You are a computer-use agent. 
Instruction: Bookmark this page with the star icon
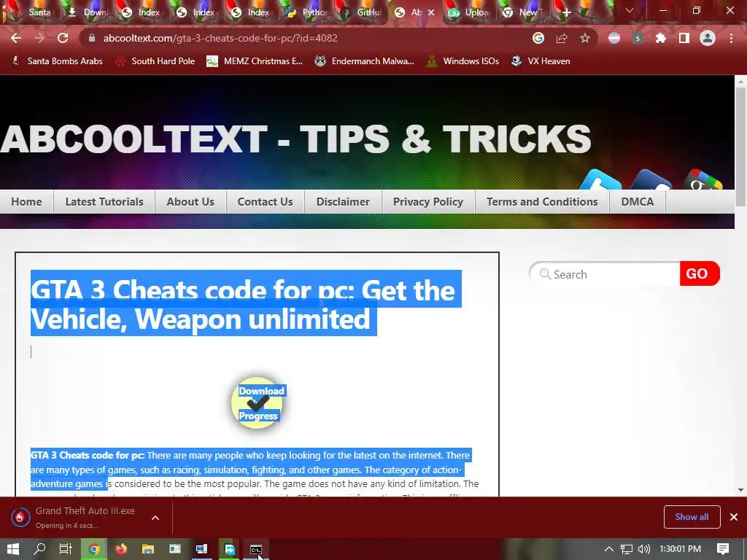585,38
